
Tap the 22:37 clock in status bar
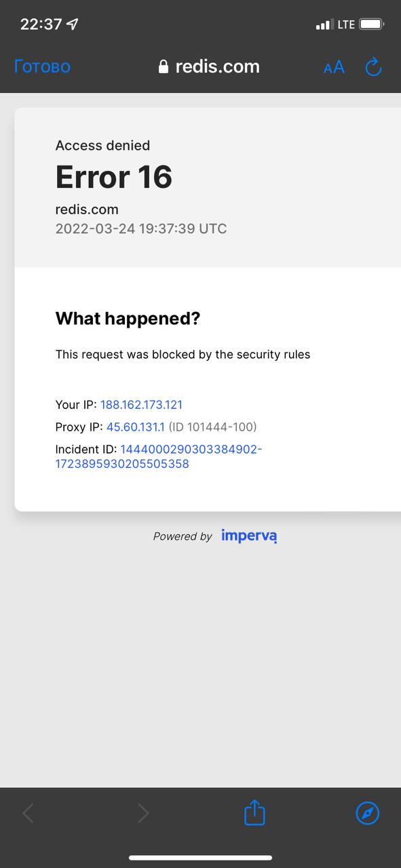point(41,24)
